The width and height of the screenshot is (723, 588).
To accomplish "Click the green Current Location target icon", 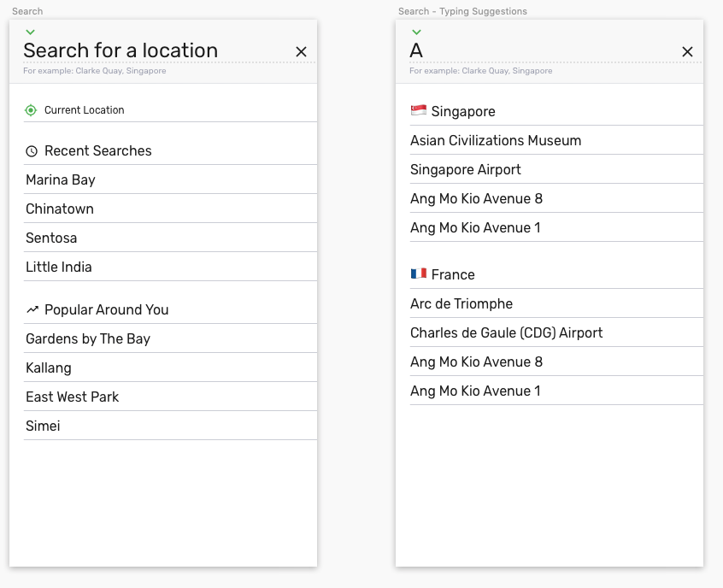I will point(32,110).
